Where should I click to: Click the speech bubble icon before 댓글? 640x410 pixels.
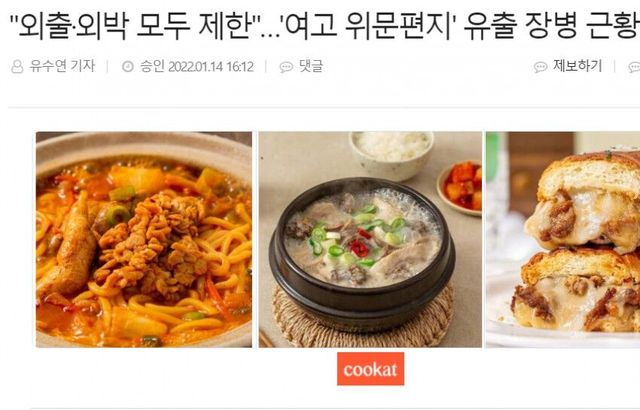point(286,67)
